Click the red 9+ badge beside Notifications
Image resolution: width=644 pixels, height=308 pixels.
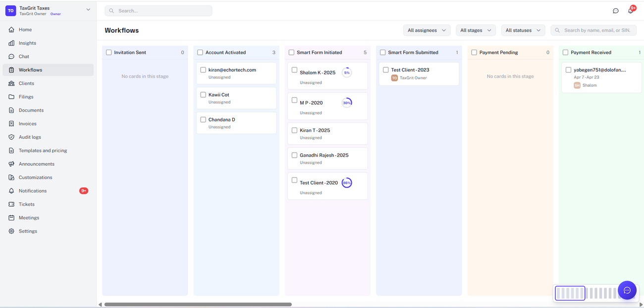coord(84,191)
